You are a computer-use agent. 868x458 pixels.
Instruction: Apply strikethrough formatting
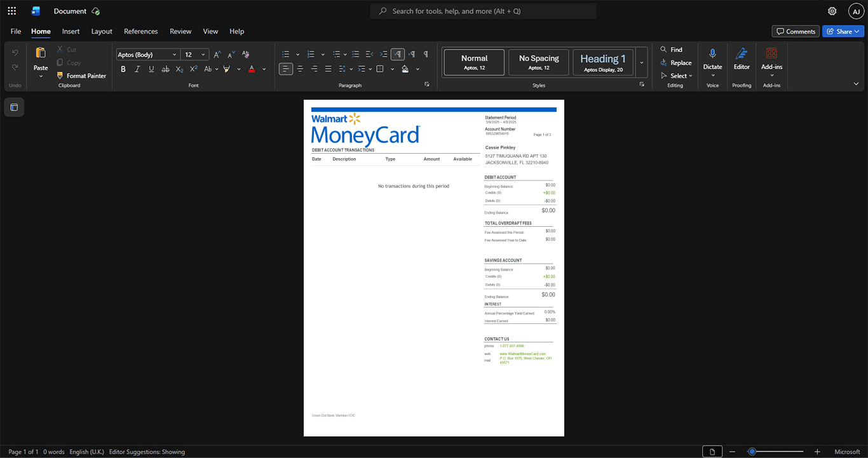(x=165, y=69)
